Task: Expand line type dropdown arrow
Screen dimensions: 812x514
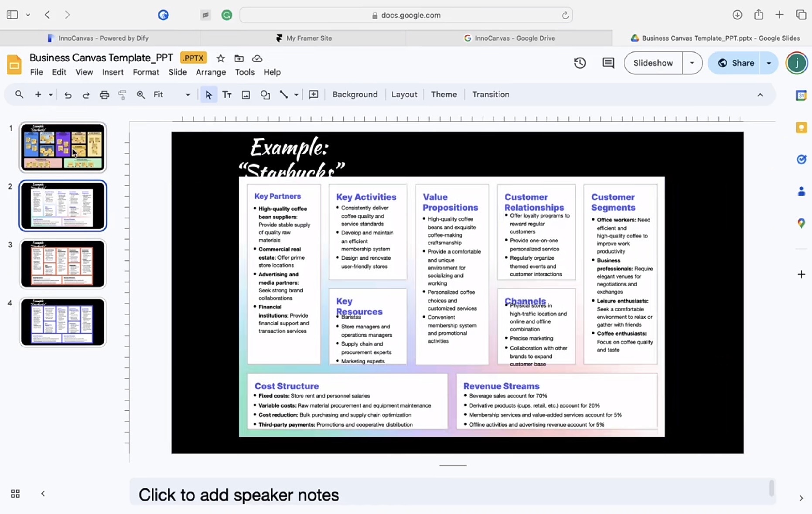Action: pos(296,95)
